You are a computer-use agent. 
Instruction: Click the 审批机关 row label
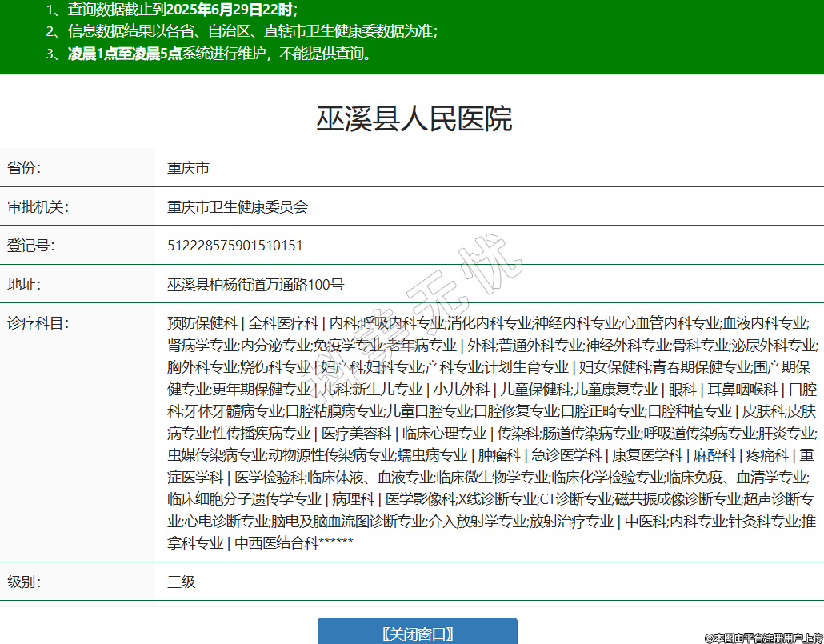point(38,206)
